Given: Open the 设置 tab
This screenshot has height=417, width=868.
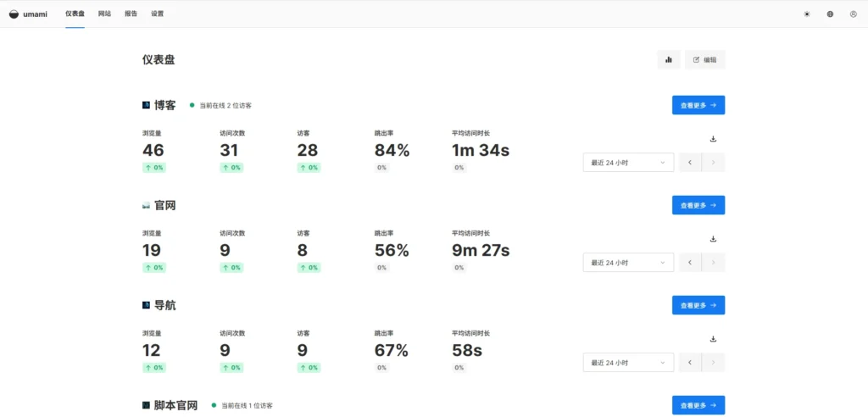Looking at the screenshot, I should pos(158,14).
